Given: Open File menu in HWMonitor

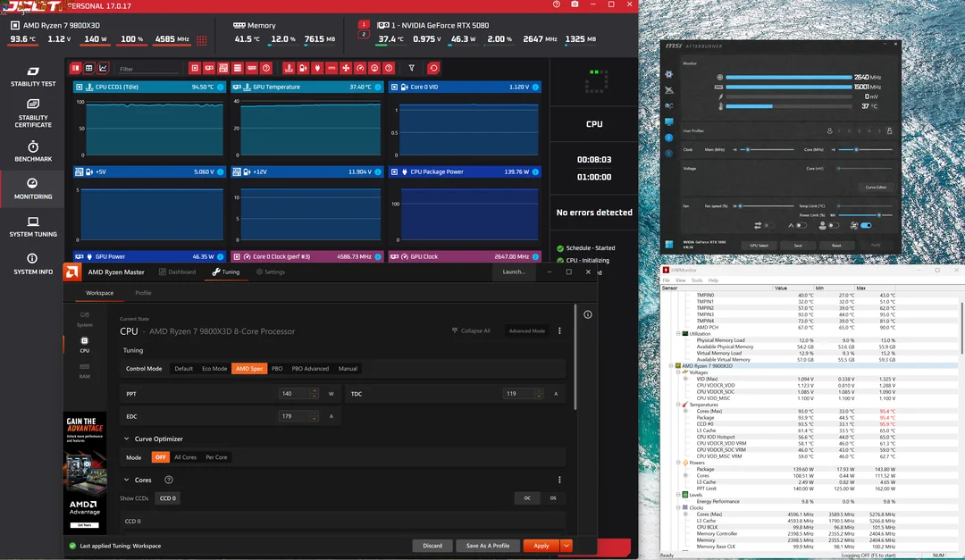Looking at the screenshot, I should coord(666,280).
